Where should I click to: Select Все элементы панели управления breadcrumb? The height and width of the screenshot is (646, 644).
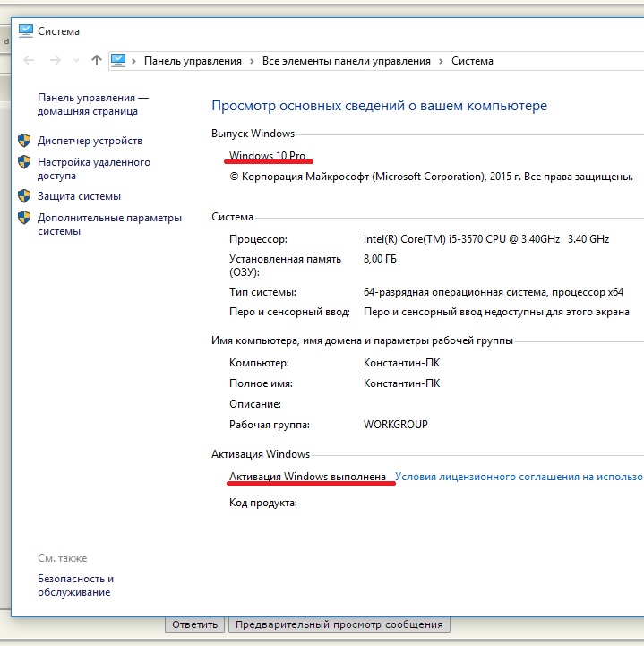click(x=346, y=61)
